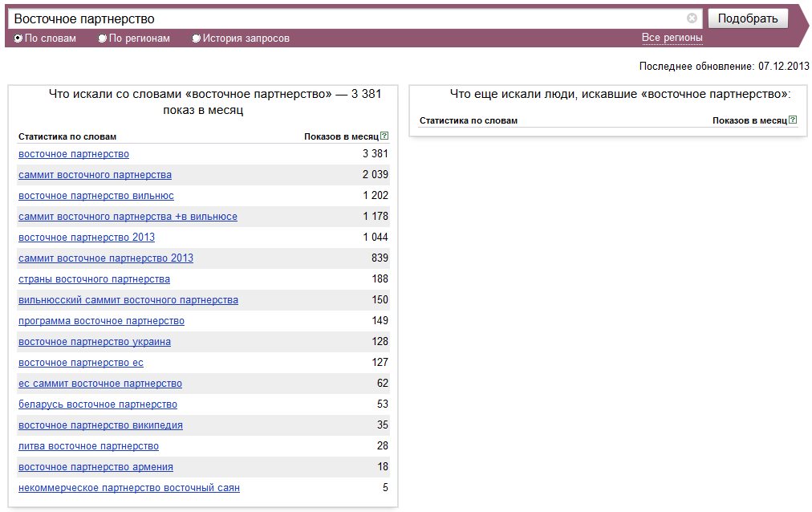Screen dimensions: 812x512
Task: Click the value '1 178' in the table
Action: click(376, 216)
